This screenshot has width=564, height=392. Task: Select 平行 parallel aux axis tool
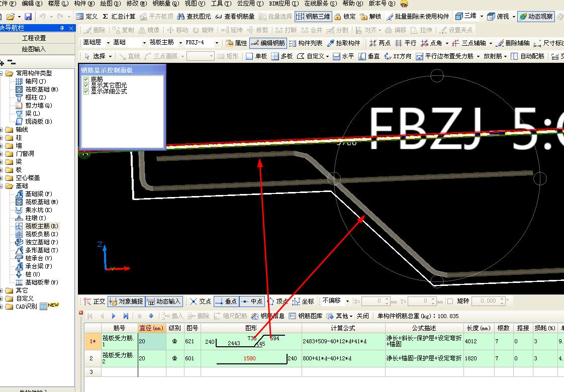point(405,43)
